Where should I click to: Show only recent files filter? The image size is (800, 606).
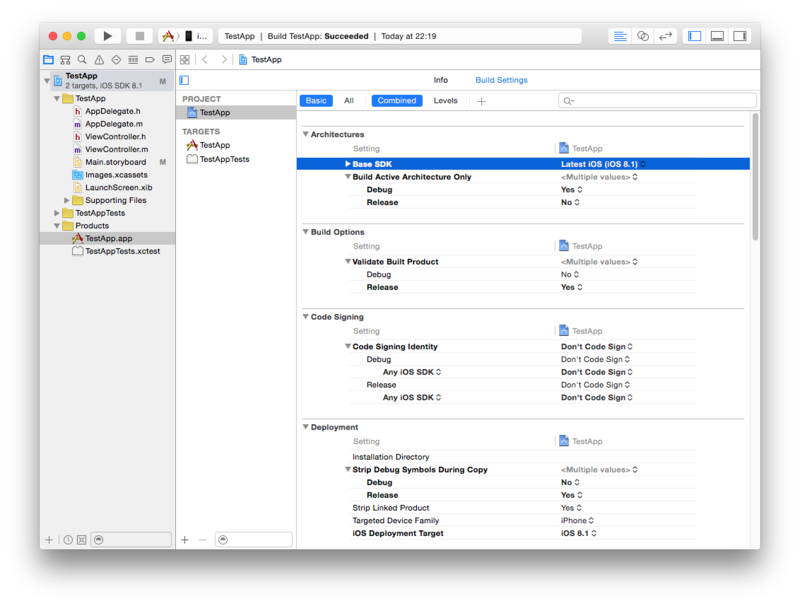[x=68, y=540]
